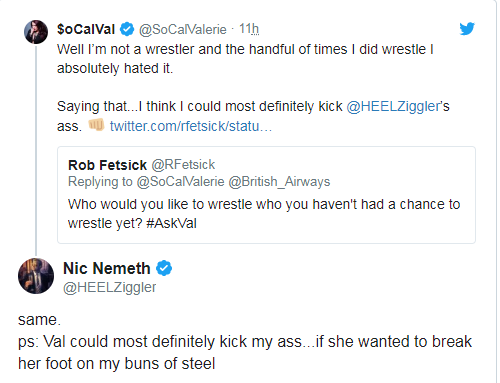Click the Twitter bird logo icon
The image size is (500, 383).
click(467, 29)
